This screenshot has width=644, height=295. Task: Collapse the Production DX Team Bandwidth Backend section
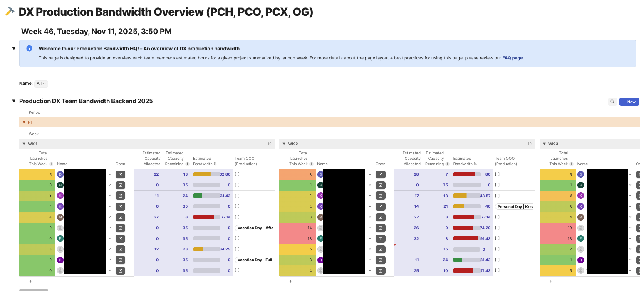(14, 101)
